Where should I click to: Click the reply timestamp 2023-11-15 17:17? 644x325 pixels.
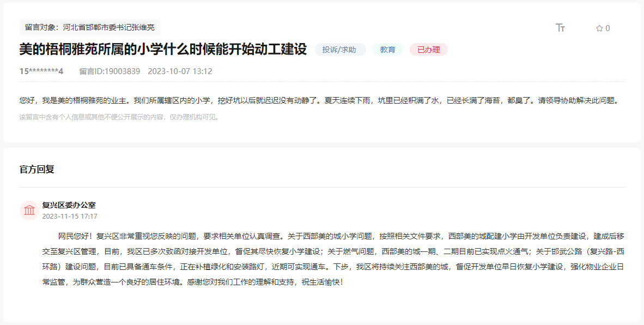click(x=70, y=216)
